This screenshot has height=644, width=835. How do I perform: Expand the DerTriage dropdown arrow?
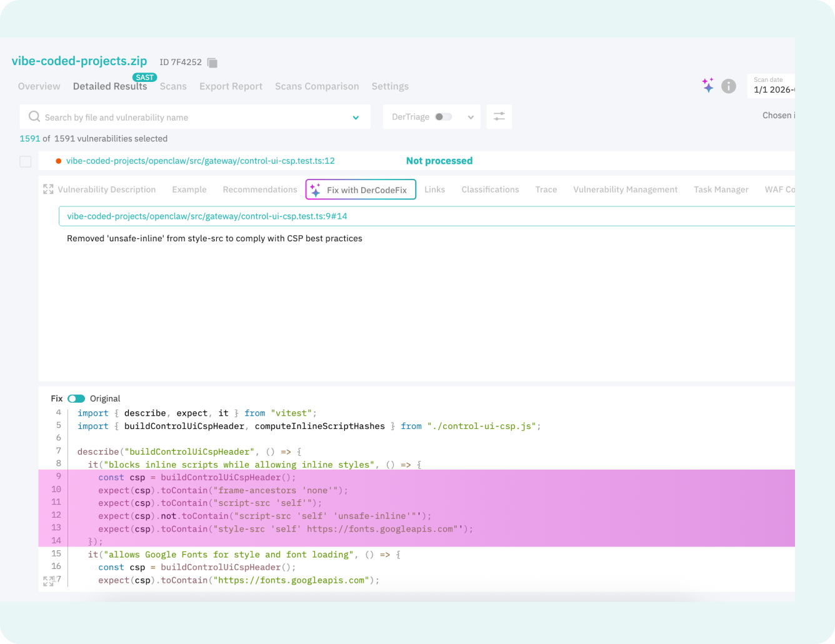tap(471, 118)
